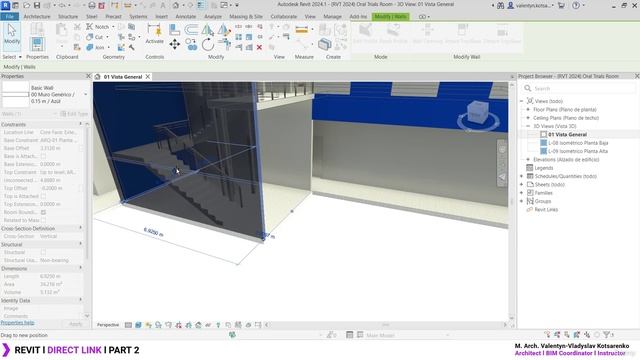Open the File menu
The width and height of the screenshot is (640, 360).
pos(9,16)
